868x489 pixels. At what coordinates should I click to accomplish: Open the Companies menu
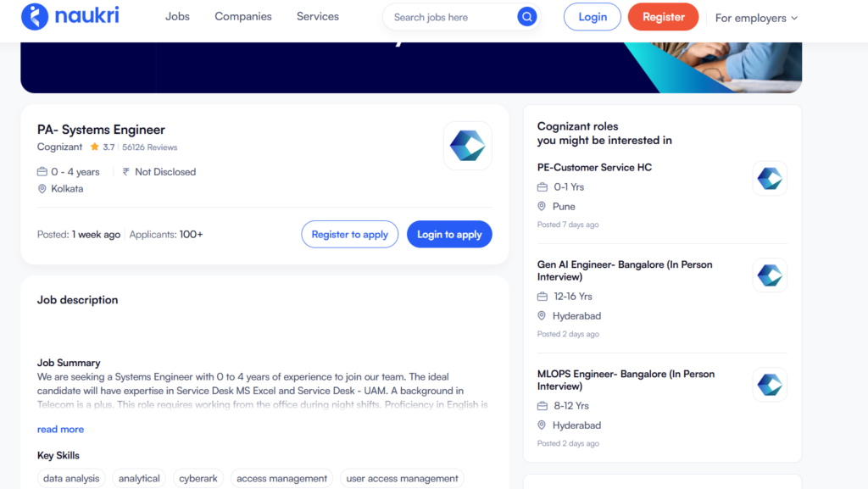click(243, 17)
